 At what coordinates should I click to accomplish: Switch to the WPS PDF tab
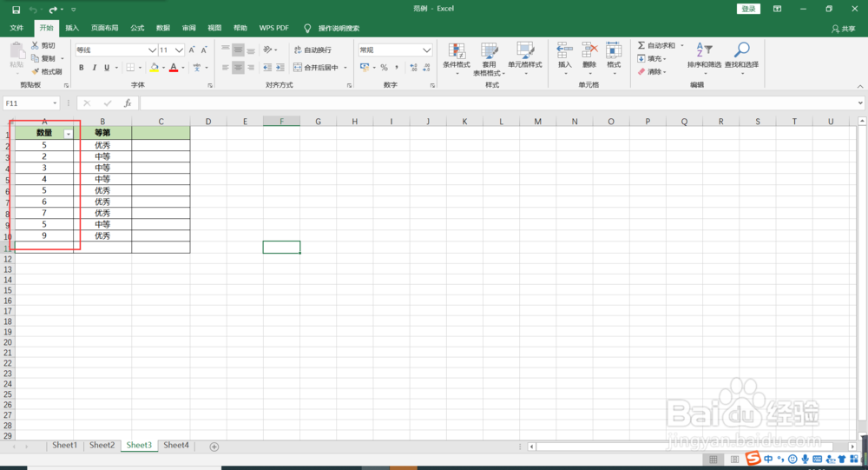tap(274, 28)
